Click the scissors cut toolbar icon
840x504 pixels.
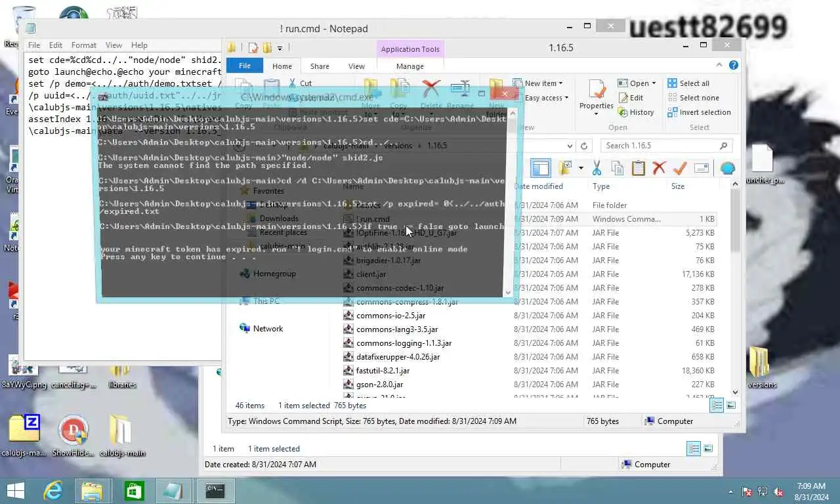[x=597, y=169]
